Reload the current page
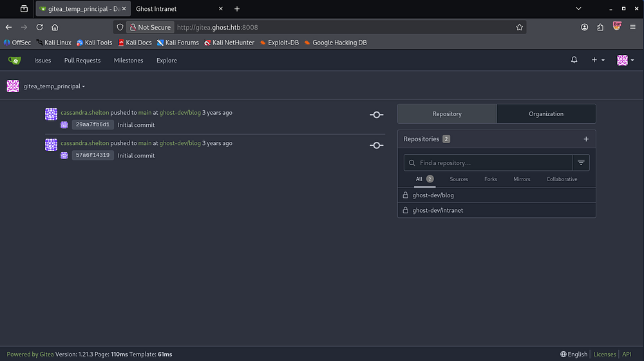 click(x=39, y=27)
